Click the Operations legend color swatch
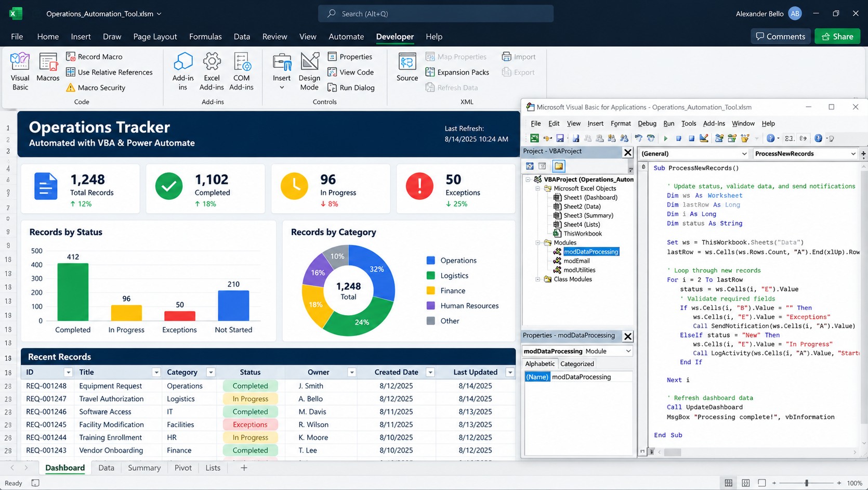The height and width of the screenshot is (490, 868). pos(430,260)
